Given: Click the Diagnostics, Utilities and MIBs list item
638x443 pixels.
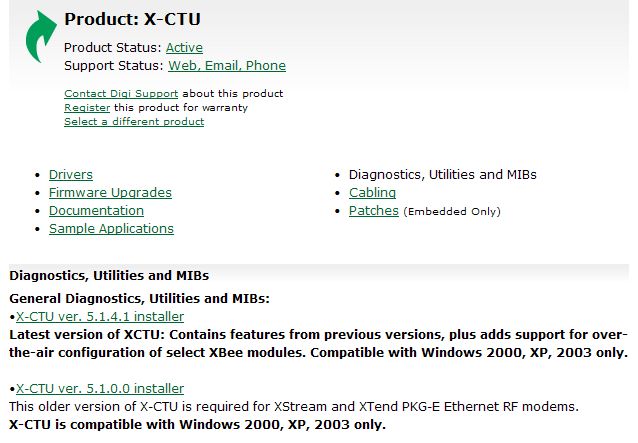Looking at the screenshot, I should tap(443, 175).
